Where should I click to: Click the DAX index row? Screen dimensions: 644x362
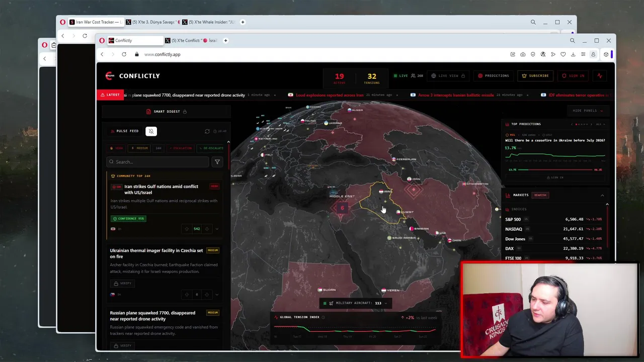click(554, 248)
